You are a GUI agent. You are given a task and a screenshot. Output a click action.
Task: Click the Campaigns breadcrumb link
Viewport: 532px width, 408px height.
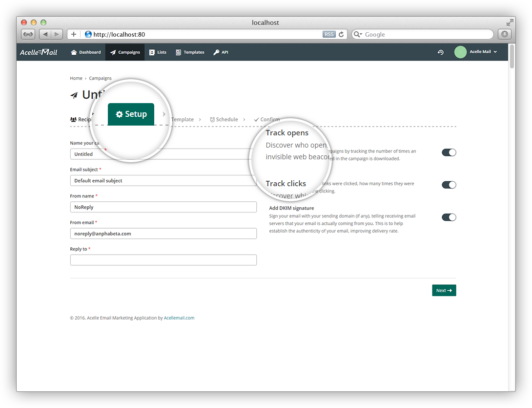tap(100, 78)
